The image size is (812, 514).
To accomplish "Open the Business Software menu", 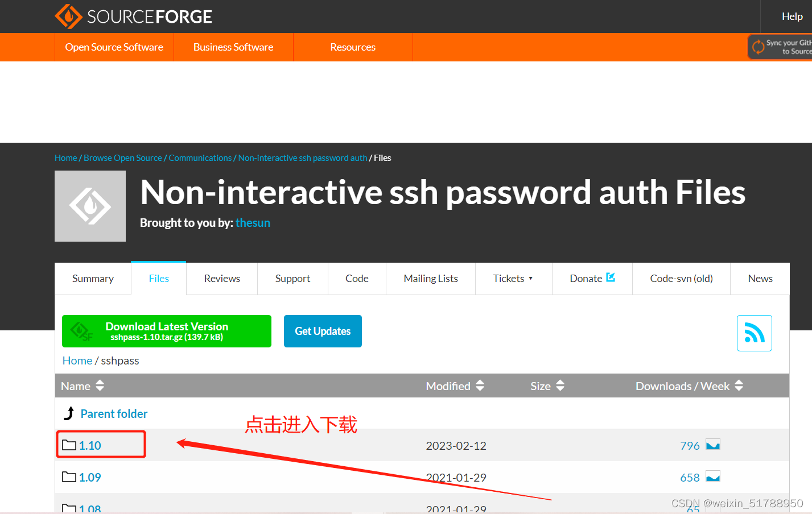I will (x=233, y=47).
